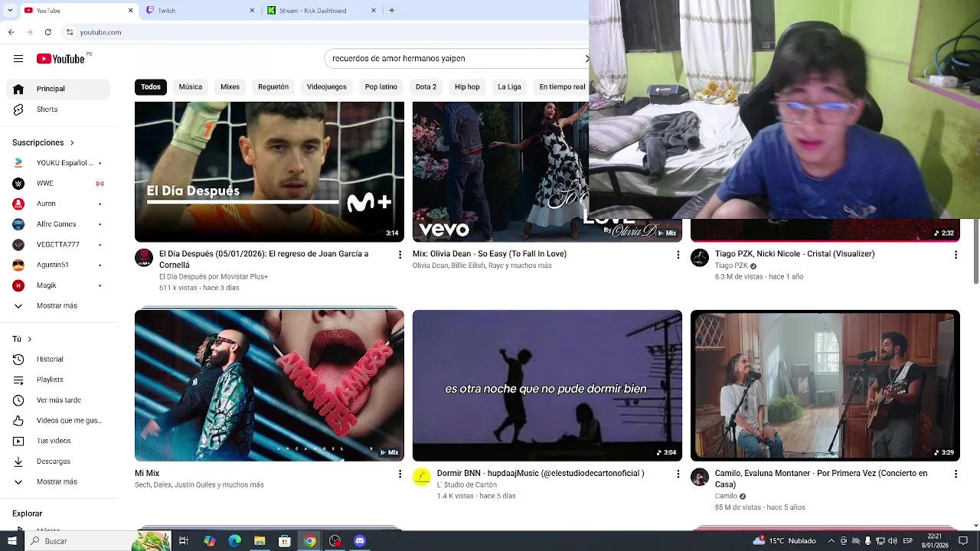Open Tiago PZK, Nicki Nicole - Cristal title

click(795, 254)
